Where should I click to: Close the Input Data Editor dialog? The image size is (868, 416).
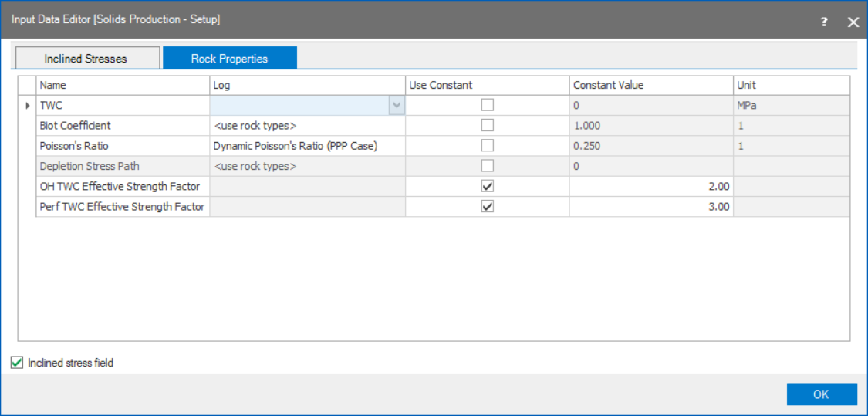pos(853,22)
